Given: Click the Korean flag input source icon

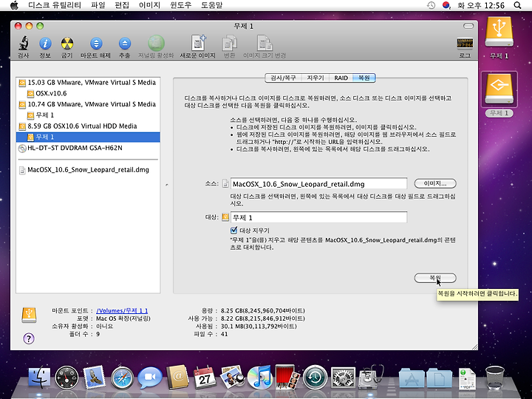Looking at the screenshot, I should (x=446, y=5).
